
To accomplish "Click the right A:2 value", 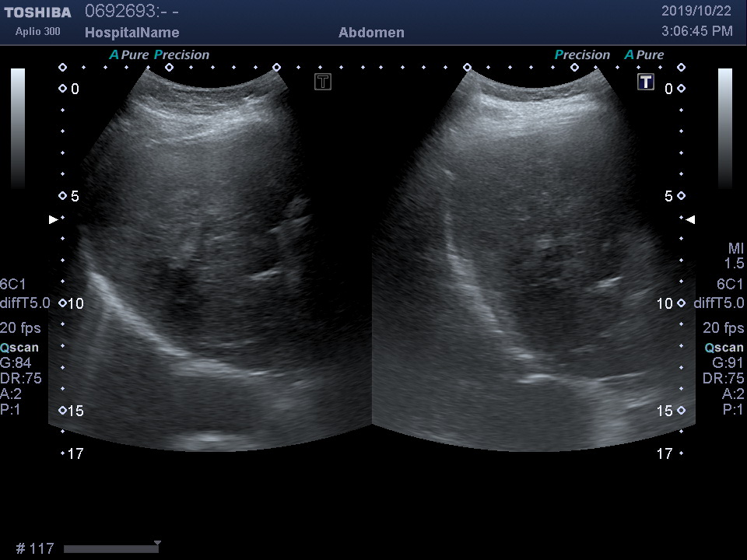I will (x=733, y=394).
